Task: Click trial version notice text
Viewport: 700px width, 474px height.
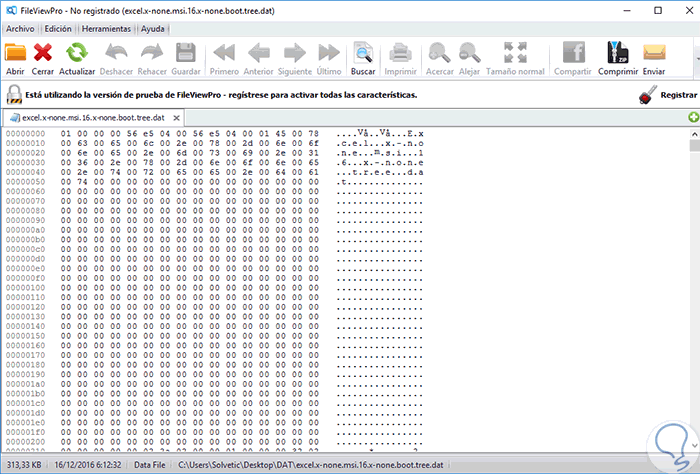Action: (221, 95)
